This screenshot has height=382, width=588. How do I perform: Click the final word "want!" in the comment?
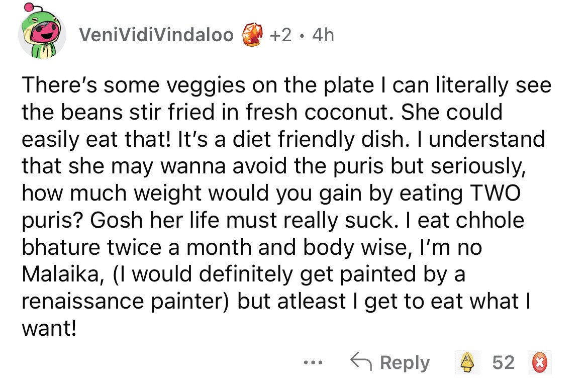pos(49,329)
